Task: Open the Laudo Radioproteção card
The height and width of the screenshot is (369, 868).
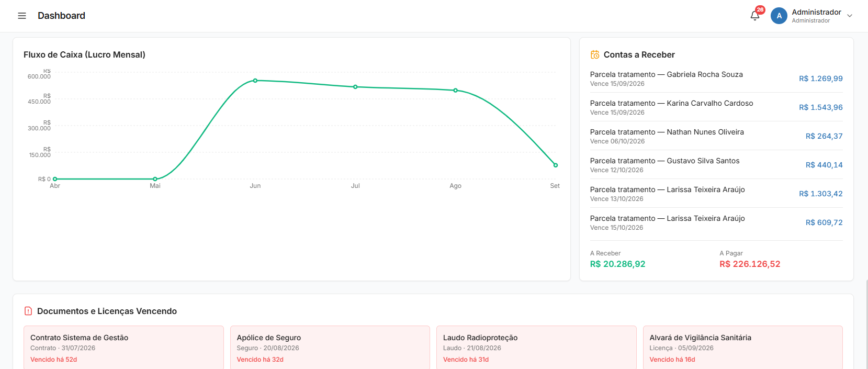Action: coord(536,348)
